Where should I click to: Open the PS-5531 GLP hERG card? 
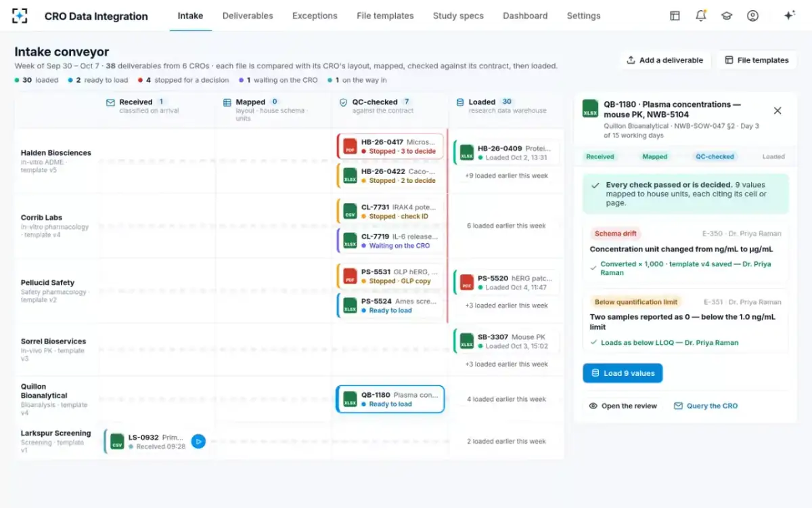point(390,276)
